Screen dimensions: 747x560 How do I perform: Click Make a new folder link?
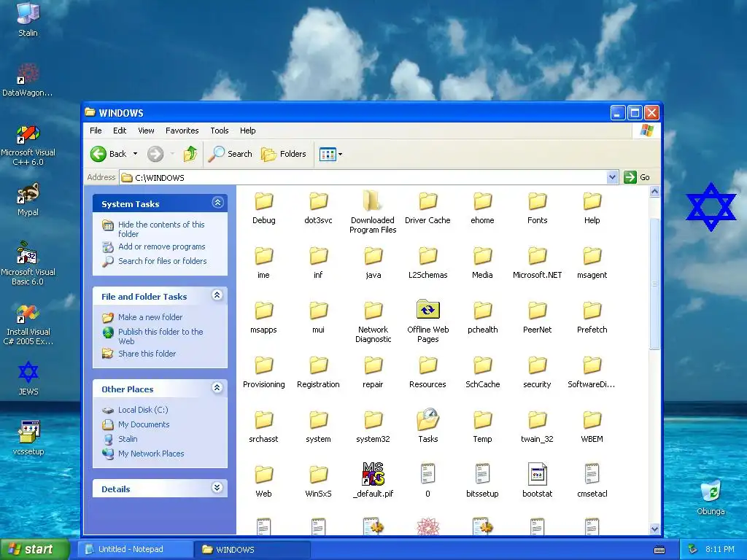[x=150, y=317]
